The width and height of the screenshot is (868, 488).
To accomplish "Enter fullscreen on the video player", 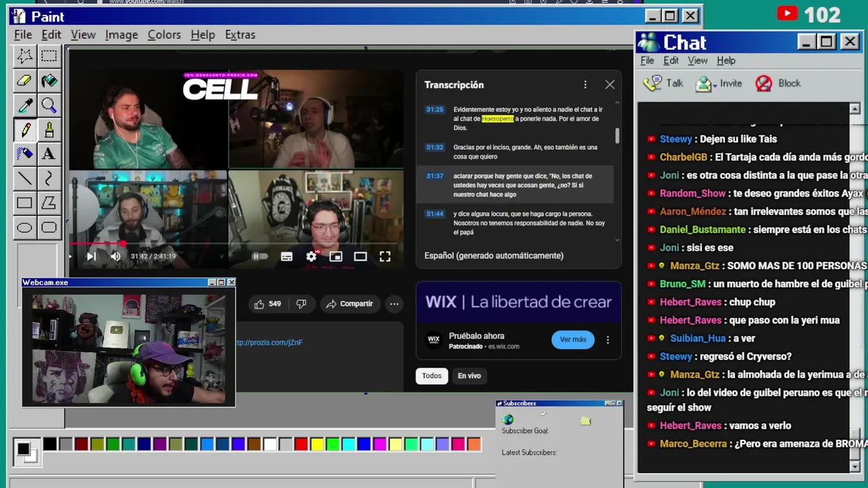I will pyautogui.click(x=384, y=256).
